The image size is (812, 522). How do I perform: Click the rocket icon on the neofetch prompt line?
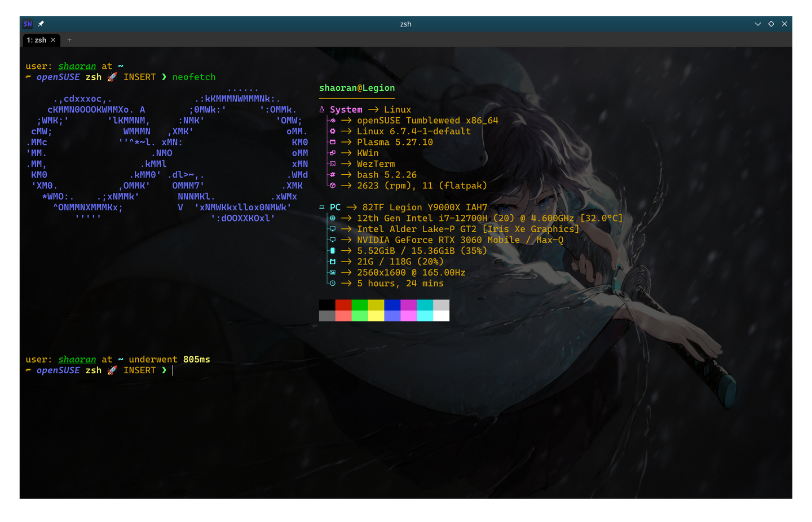click(x=112, y=77)
